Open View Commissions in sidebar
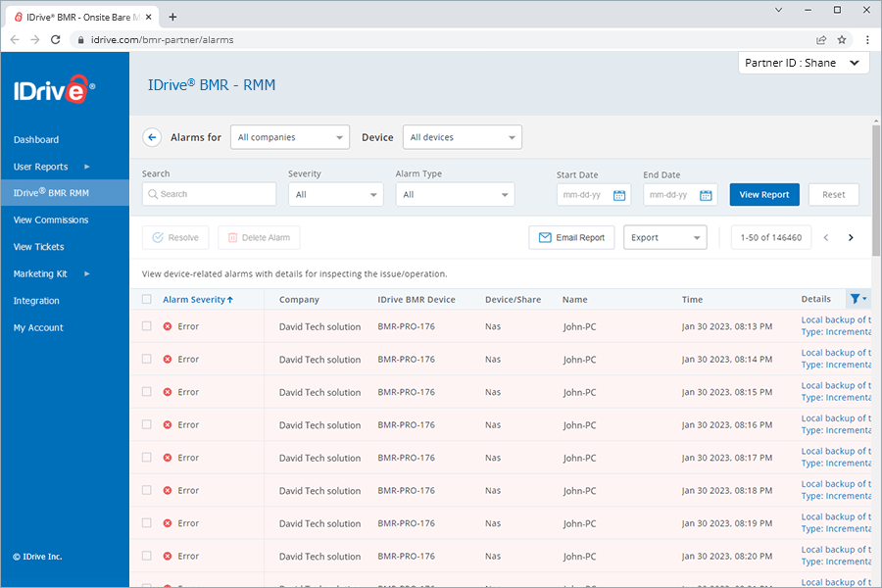The height and width of the screenshot is (588, 882). tap(51, 220)
